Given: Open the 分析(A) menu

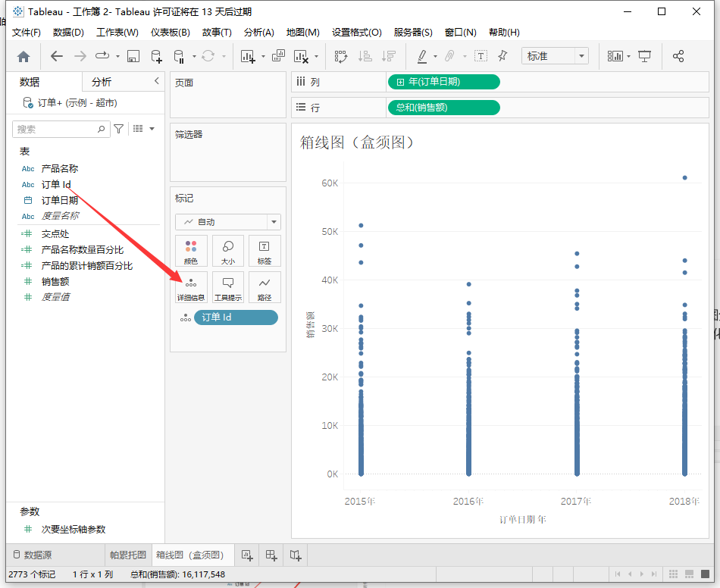Looking at the screenshot, I should (259, 32).
